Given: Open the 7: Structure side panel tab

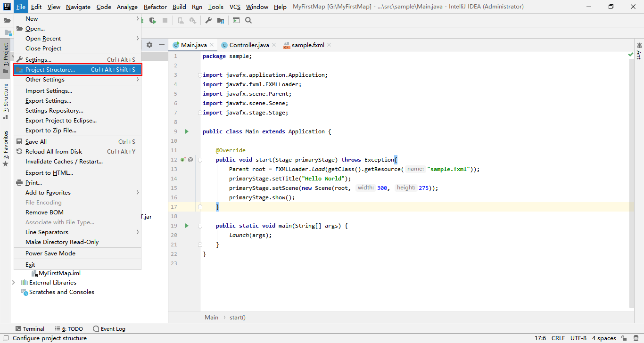Looking at the screenshot, I should point(5,100).
